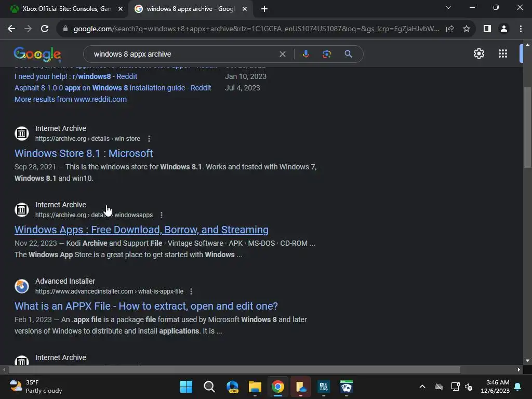The image size is (532, 399).
Task: Open options for the windowsapps result
Action: coord(162,215)
